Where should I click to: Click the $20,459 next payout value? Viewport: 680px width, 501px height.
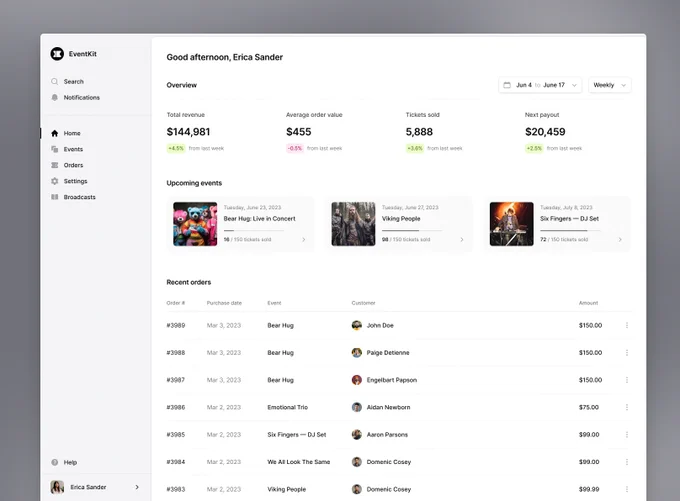545,132
